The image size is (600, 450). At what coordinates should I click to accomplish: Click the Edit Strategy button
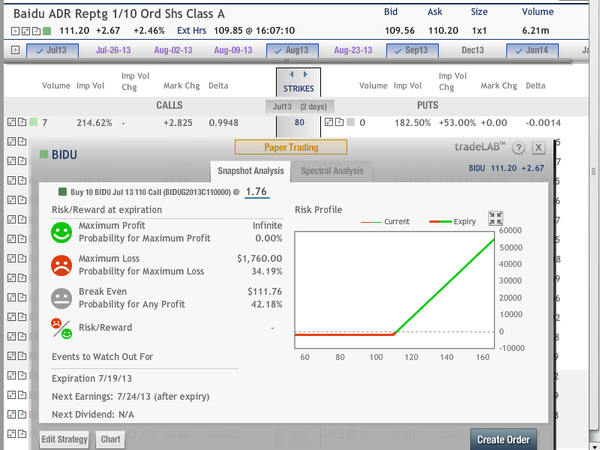tap(64, 439)
